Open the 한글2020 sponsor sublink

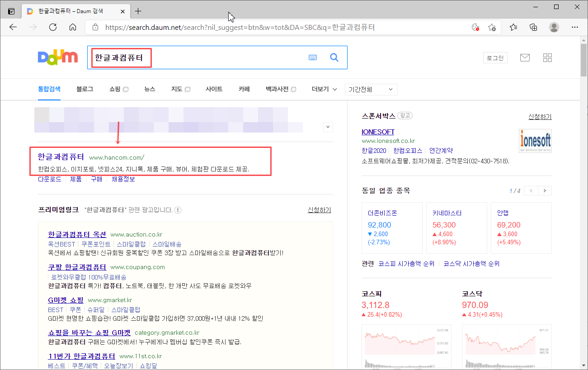pos(374,151)
